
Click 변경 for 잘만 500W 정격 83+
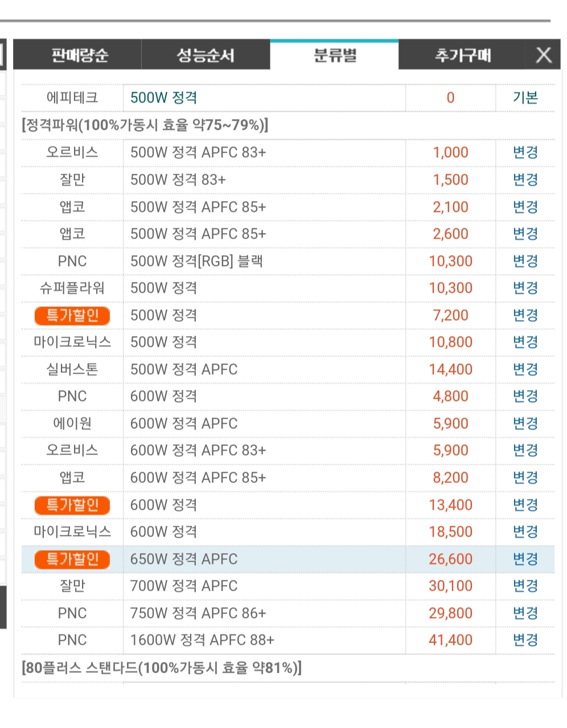click(x=525, y=179)
